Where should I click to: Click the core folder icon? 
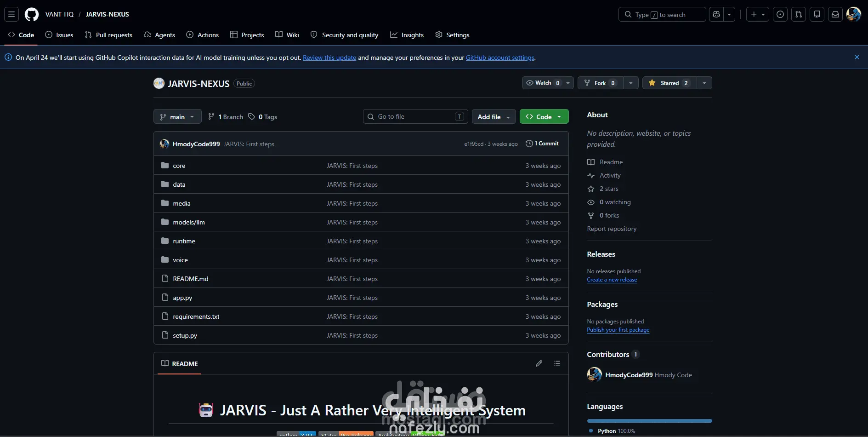coord(165,165)
